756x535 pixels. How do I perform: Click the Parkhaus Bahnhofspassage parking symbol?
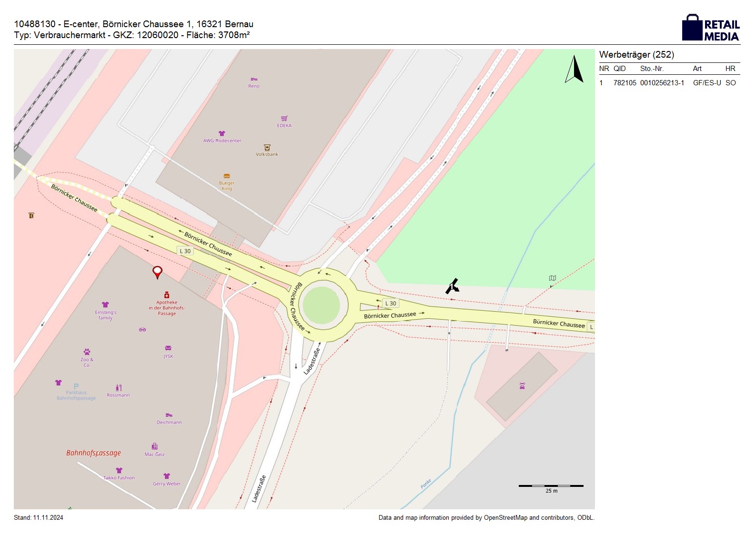76,386
